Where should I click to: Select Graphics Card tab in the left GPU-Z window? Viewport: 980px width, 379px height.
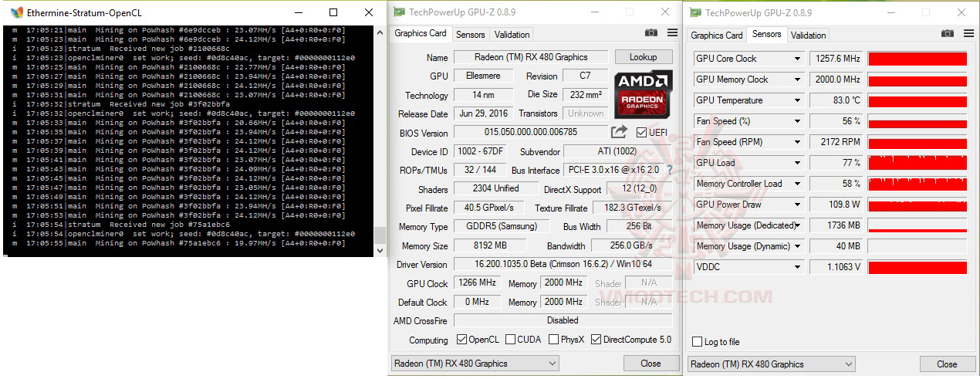(421, 33)
